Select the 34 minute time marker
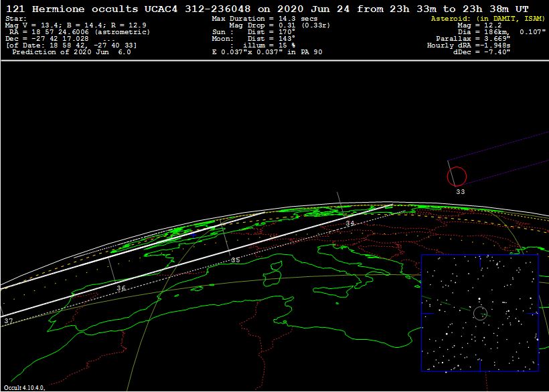This screenshot has width=549, height=392. click(x=349, y=223)
